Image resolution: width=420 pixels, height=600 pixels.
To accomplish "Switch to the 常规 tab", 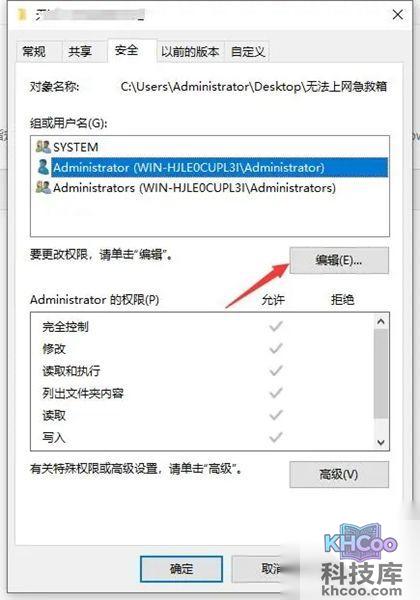I will (x=34, y=51).
